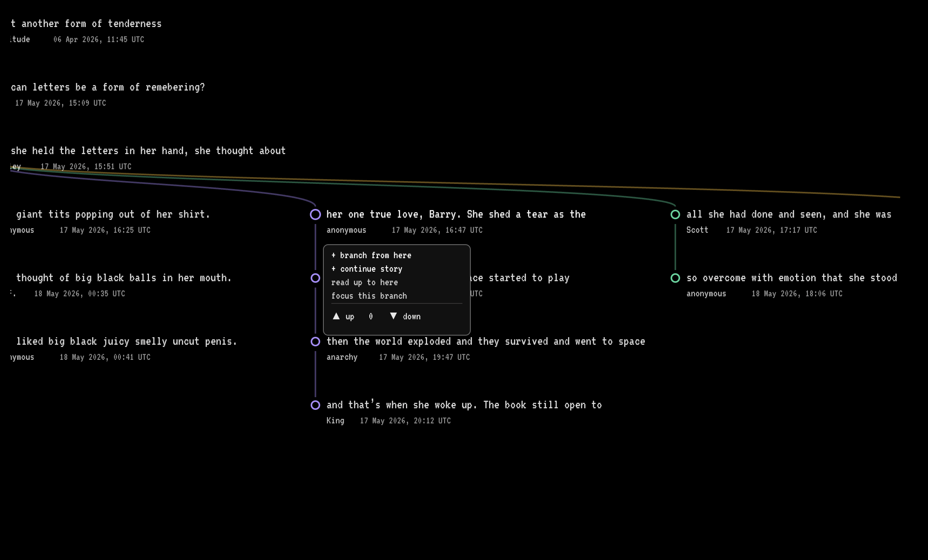
Task: Click author name "King"
Action: (335, 421)
